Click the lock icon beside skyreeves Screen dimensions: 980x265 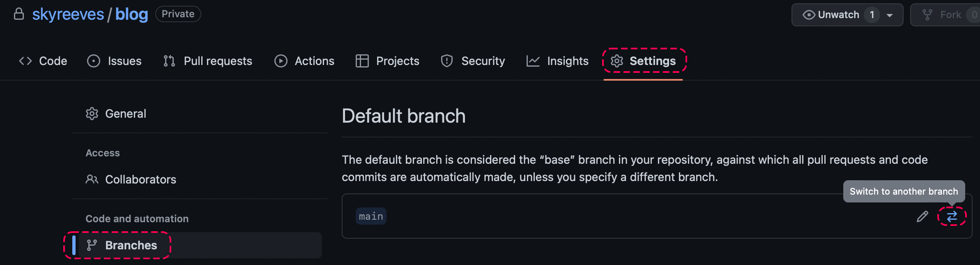tap(19, 14)
